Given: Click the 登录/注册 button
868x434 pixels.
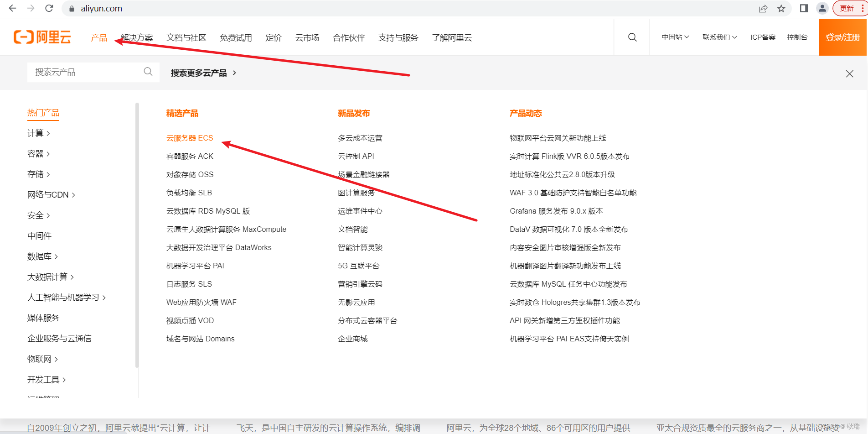Looking at the screenshot, I should 843,37.
